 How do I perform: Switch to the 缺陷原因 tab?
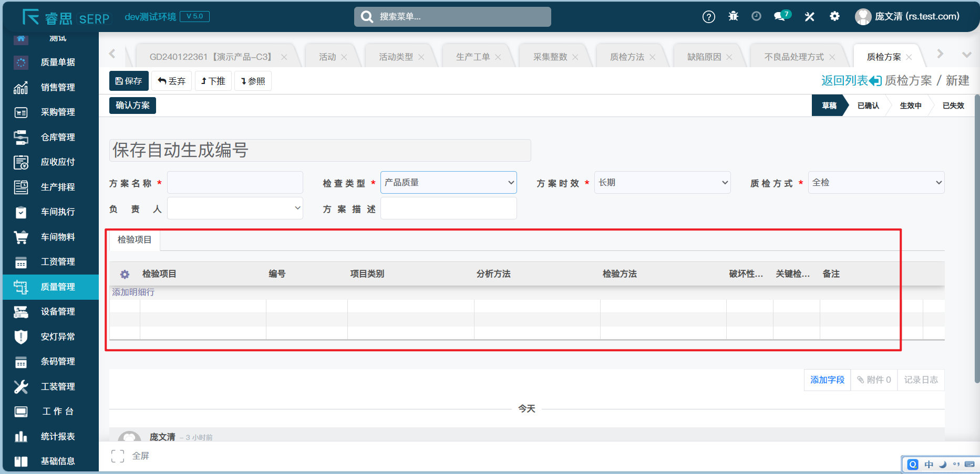704,57
